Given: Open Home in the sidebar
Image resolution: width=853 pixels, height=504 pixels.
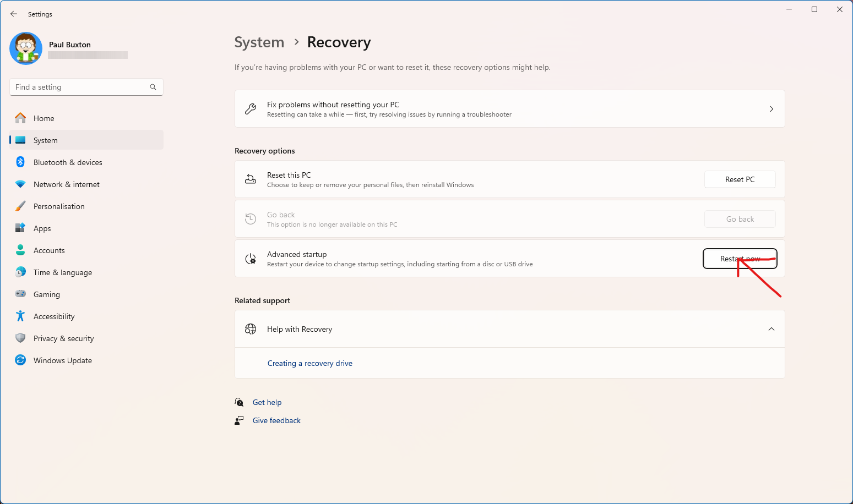Looking at the screenshot, I should click(x=86, y=118).
